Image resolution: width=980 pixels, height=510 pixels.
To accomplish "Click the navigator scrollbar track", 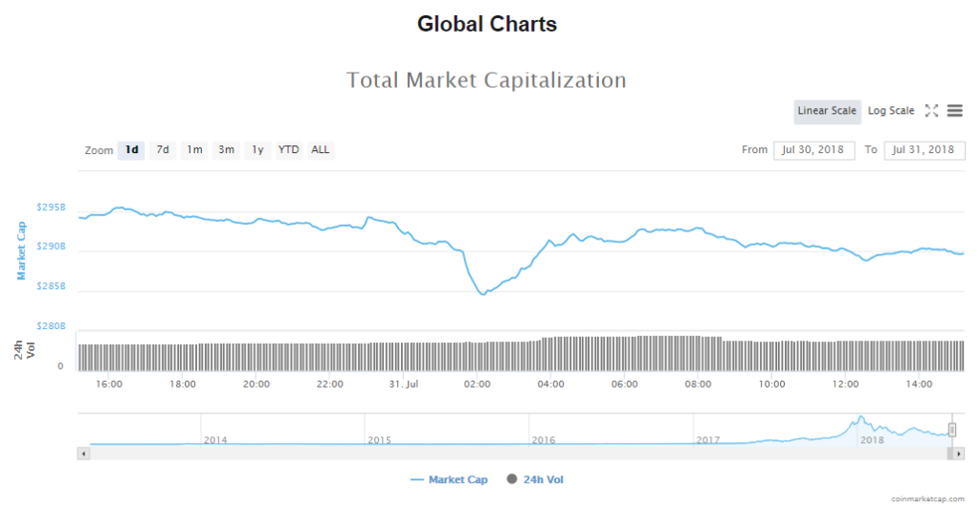I will [x=479, y=454].
